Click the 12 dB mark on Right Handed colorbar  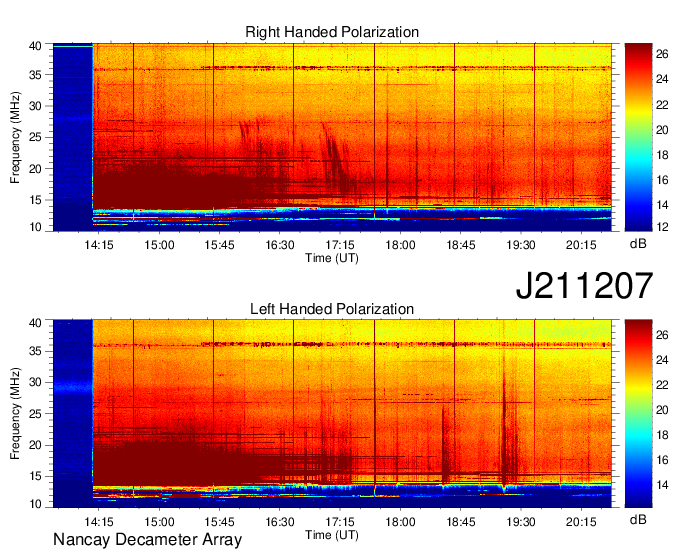click(662, 226)
